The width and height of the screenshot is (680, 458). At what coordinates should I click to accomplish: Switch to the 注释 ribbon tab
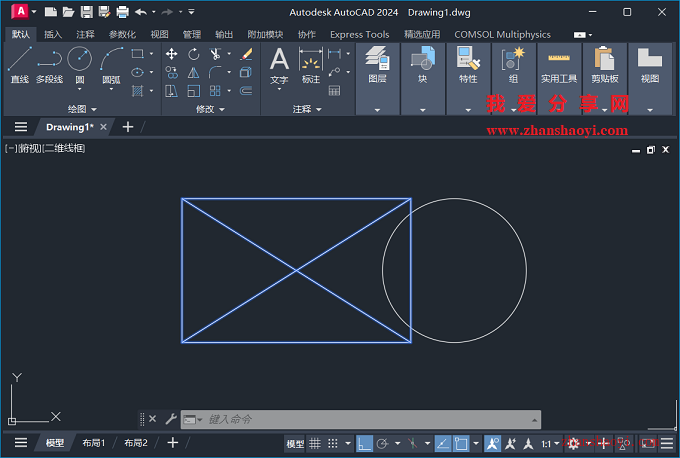coord(85,34)
